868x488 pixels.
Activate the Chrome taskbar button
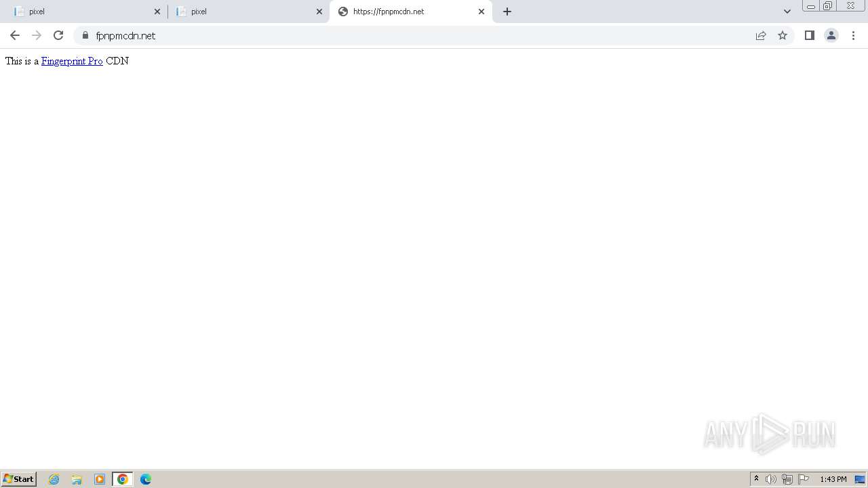123,479
